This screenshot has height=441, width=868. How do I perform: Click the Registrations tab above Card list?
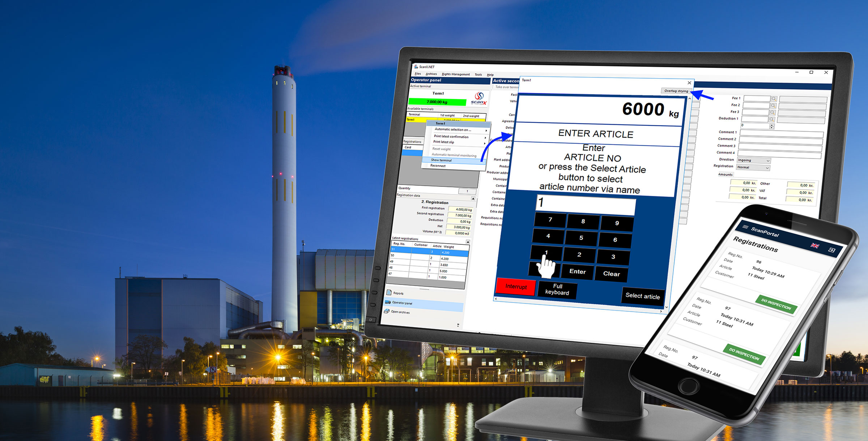[x=412, y=141]
